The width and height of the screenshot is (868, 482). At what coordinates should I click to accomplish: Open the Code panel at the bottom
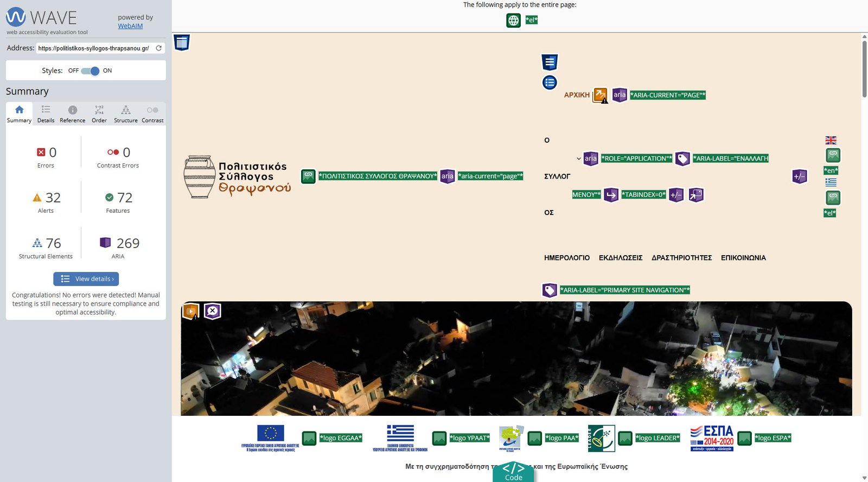click(513, 471)
